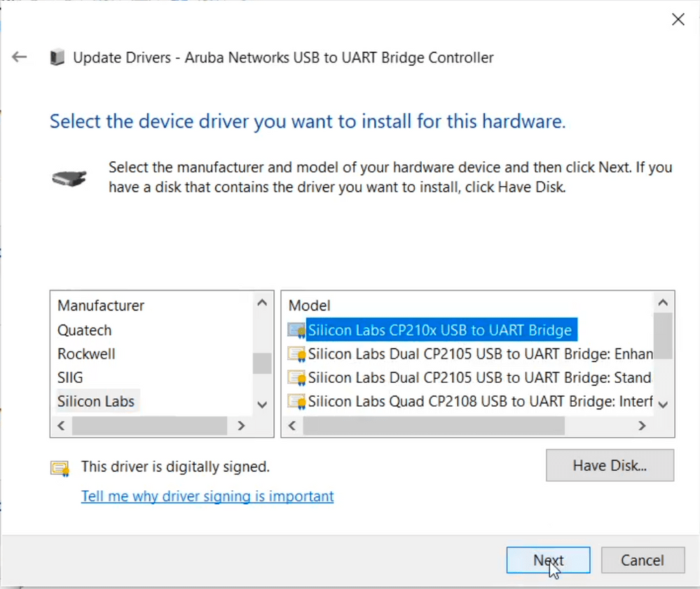Click the Dual CP2105 Enhanced driver icon
The height and width of the screenshot is (589, 700).
pyautogui.click(x=297, y=353)
